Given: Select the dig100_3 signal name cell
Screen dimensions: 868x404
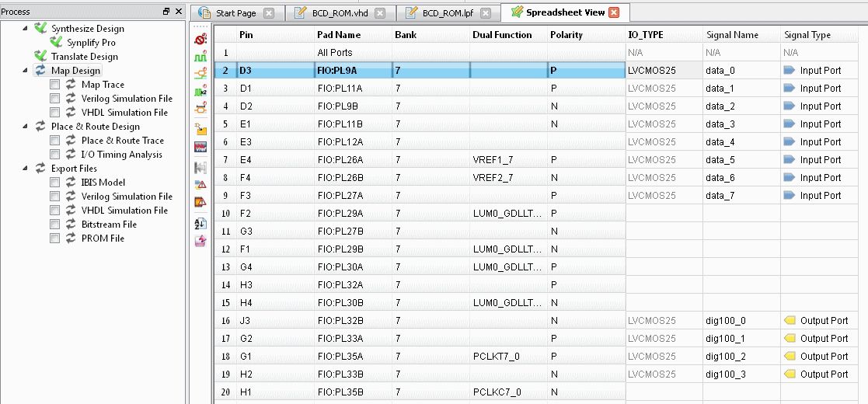Looking at the screenshot, I should tap(742, 374).
